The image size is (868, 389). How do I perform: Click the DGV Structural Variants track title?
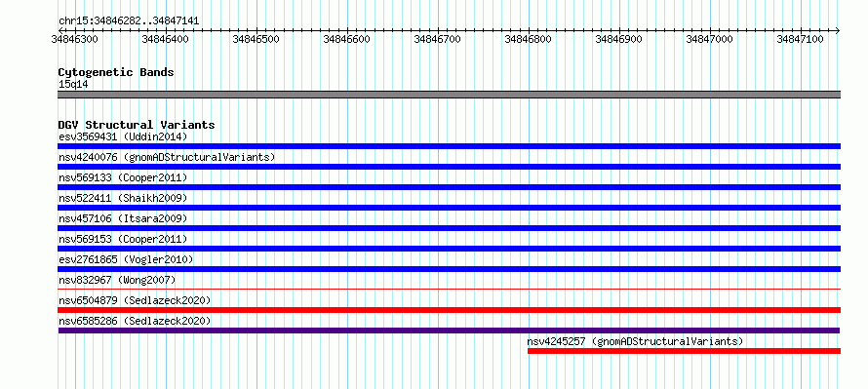[137, 125]
